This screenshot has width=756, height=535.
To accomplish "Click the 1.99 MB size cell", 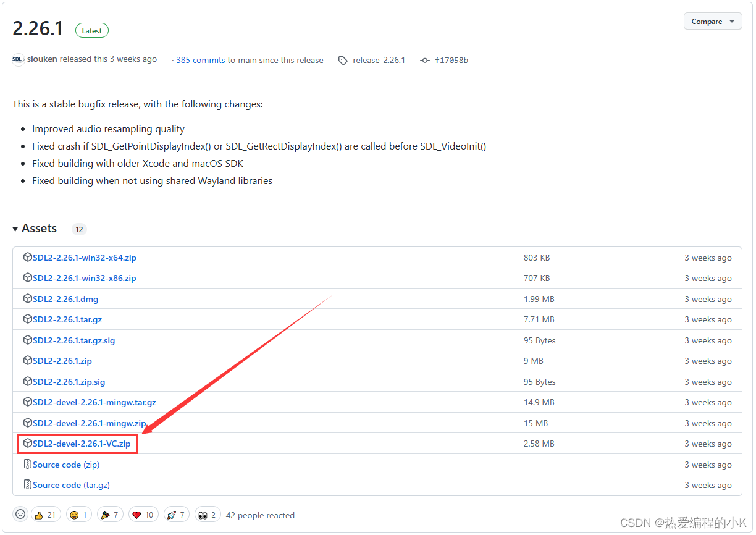I will 539,299.
